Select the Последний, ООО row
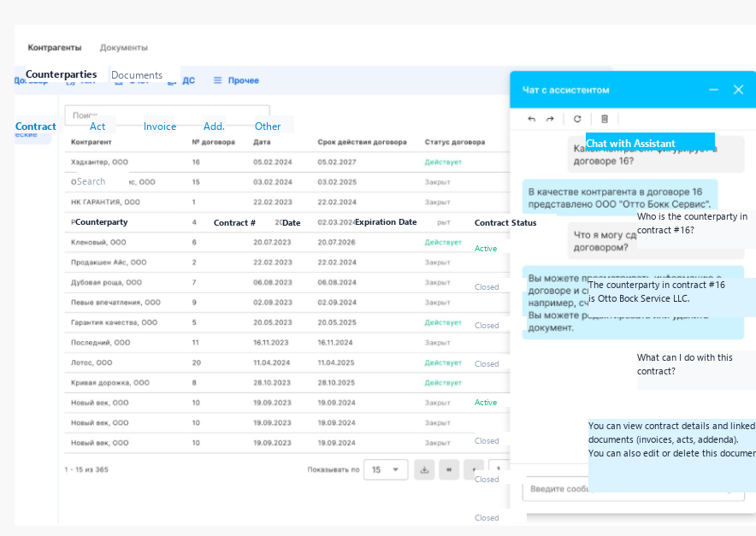The height and width of the screenshot is (536, 756). coord(287,343)
